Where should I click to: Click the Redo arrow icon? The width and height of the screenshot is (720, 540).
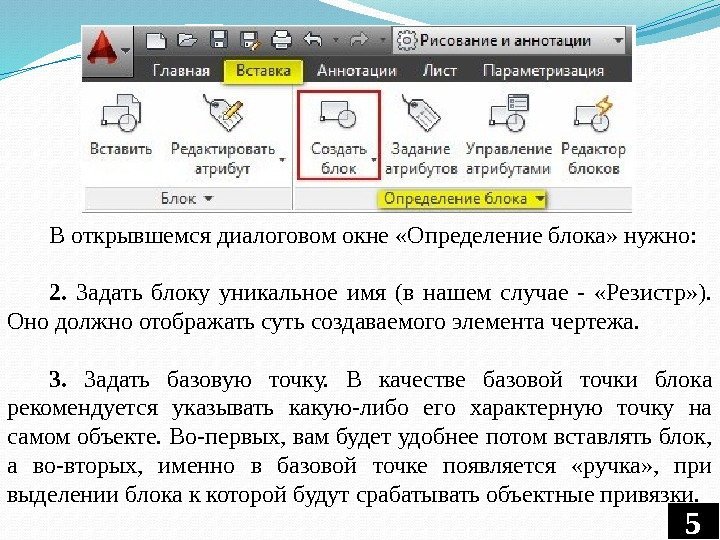[x=360, y=40]
